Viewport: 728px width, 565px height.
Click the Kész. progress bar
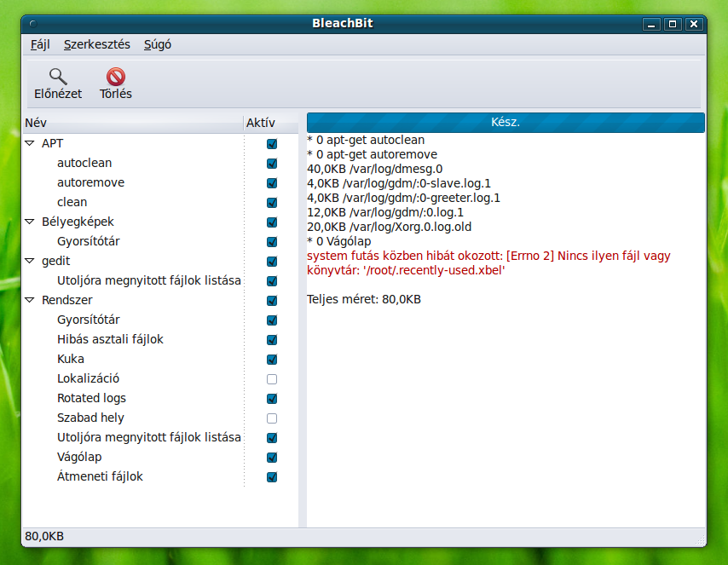pos(506,122)
